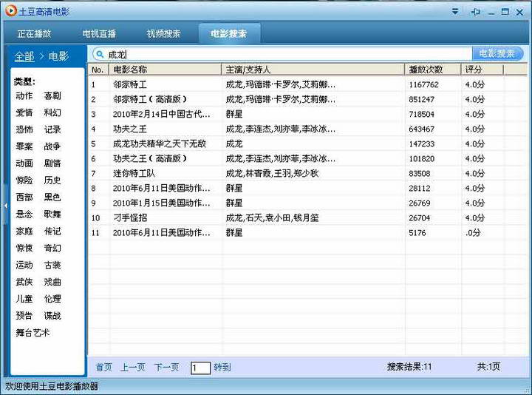This screenshot has width=532, height=395.
Task: Open the title bar dropdown menu arrow
Action: pos(455,11)
